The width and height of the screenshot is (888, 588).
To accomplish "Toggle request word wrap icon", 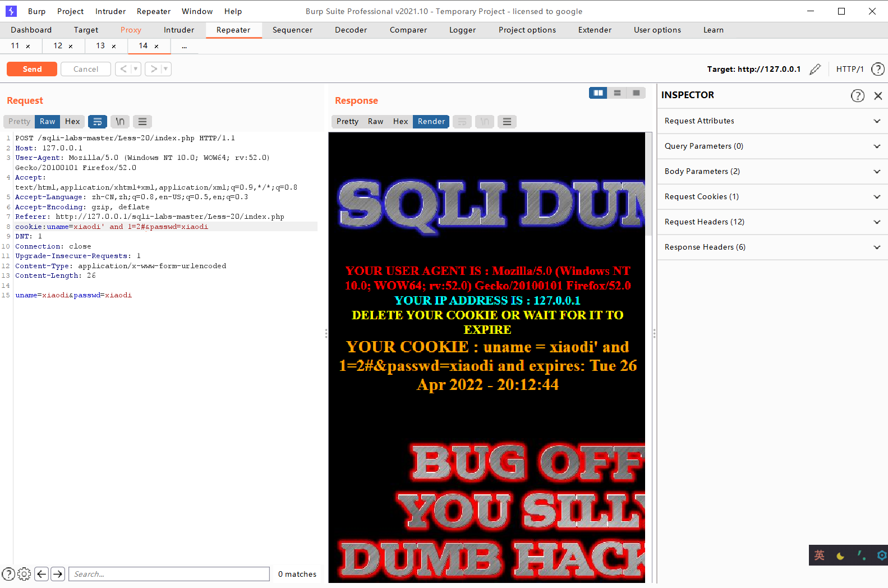I will click(98, 121).
